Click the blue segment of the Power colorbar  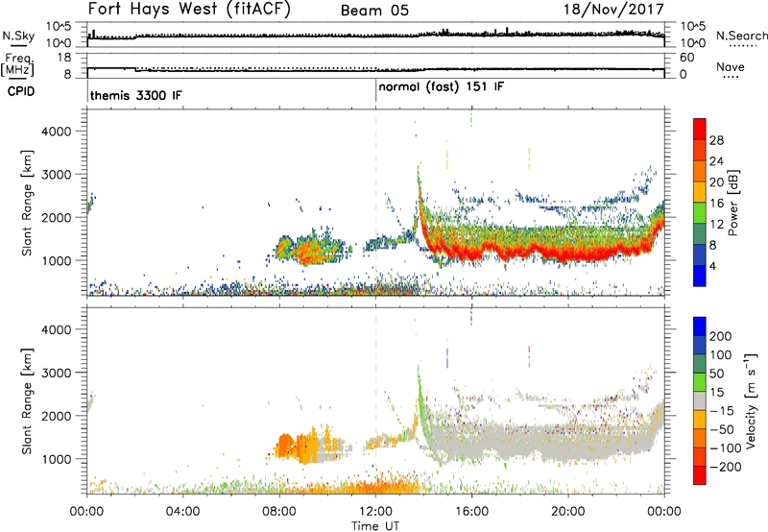click(x=700, y=276)
